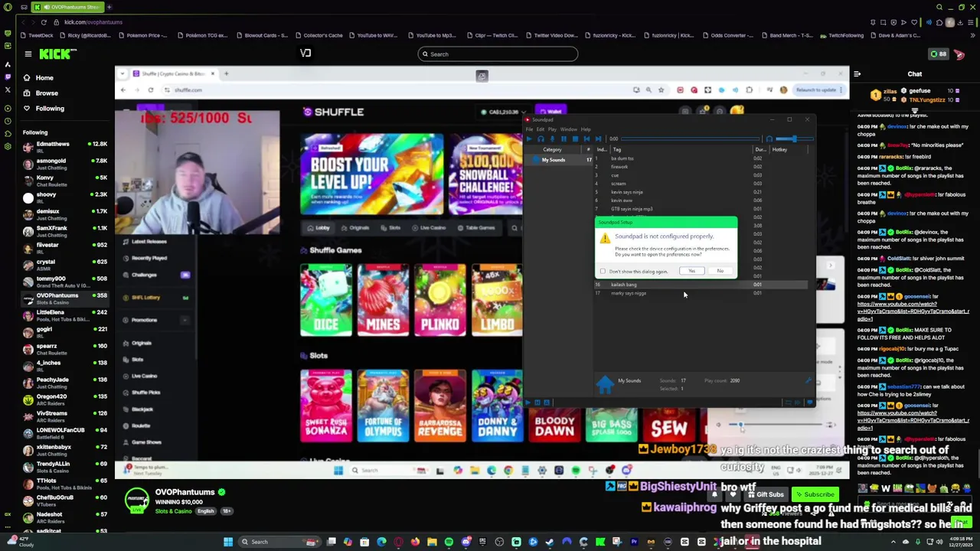Pause the sound in Soundpad
980x551 pixels.
pyautogui.click(x=564, y=139)
